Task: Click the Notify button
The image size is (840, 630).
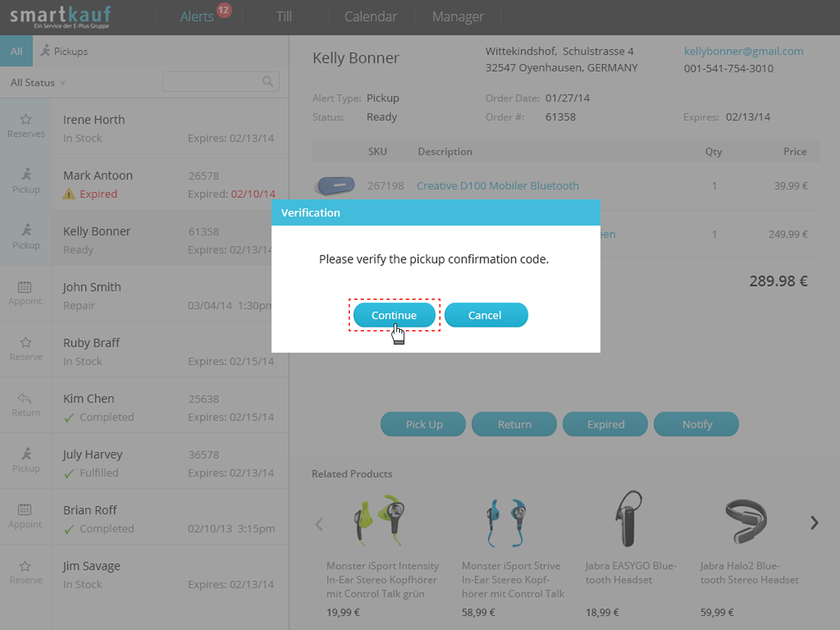Action: pyautogui.click(x=696, y=424)
